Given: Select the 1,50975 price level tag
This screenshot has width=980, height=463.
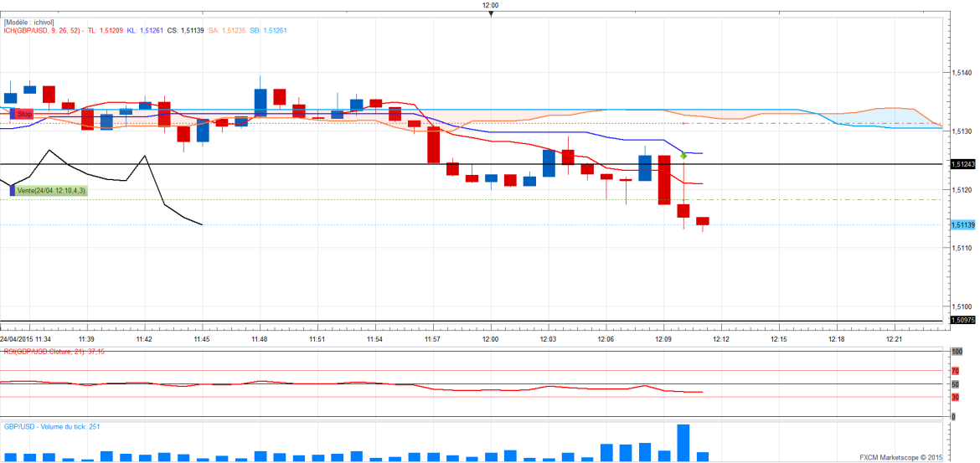Looking at the screenshot, I should point(962,320).
